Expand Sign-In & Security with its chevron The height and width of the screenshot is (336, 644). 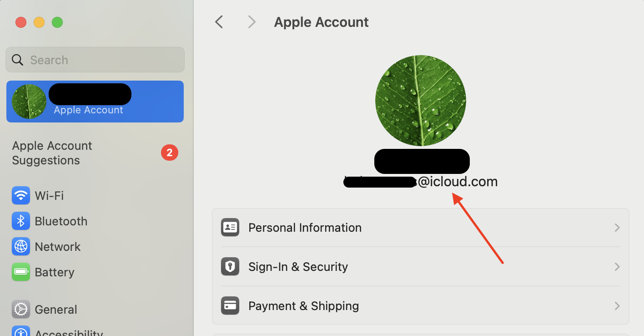click(617, 266)
